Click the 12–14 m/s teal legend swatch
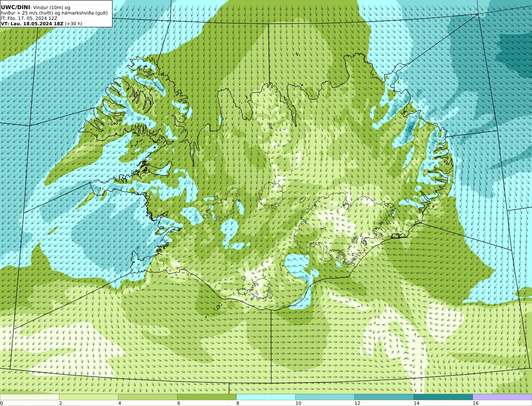Viewport: 532px width, 406px height. [384, 397]
